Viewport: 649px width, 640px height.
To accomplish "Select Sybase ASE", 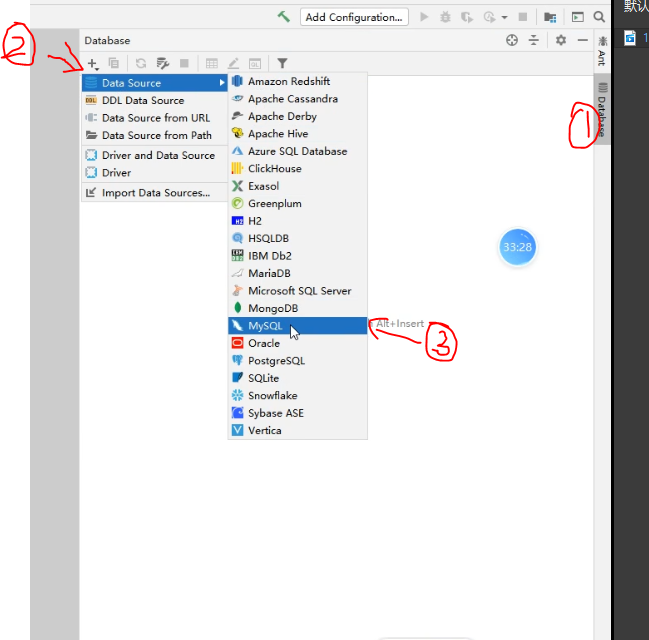I will click(298, 413).
